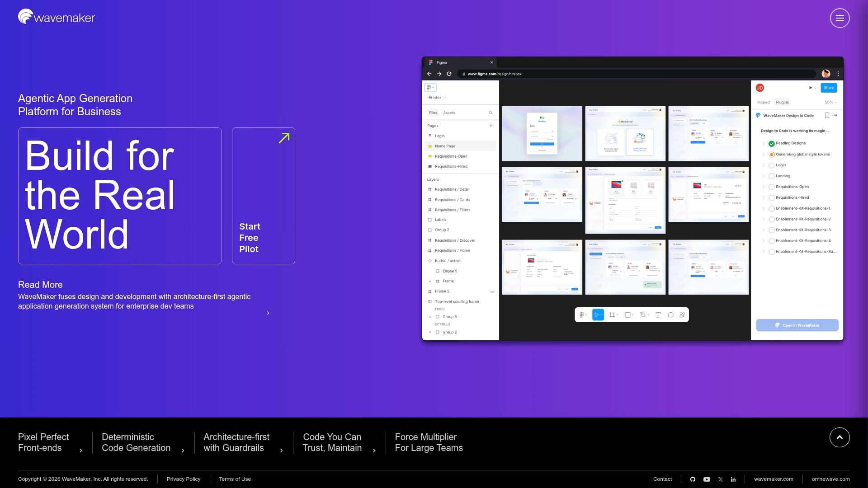Click the search icon beside Assets
Viewport: 868px width, 488px height.
491,113
